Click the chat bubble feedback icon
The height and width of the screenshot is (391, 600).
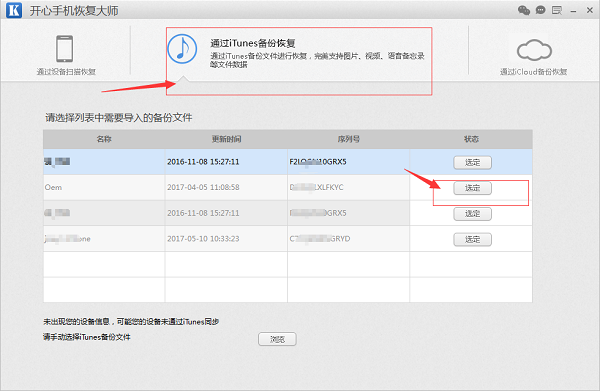(x=540, y=10)
